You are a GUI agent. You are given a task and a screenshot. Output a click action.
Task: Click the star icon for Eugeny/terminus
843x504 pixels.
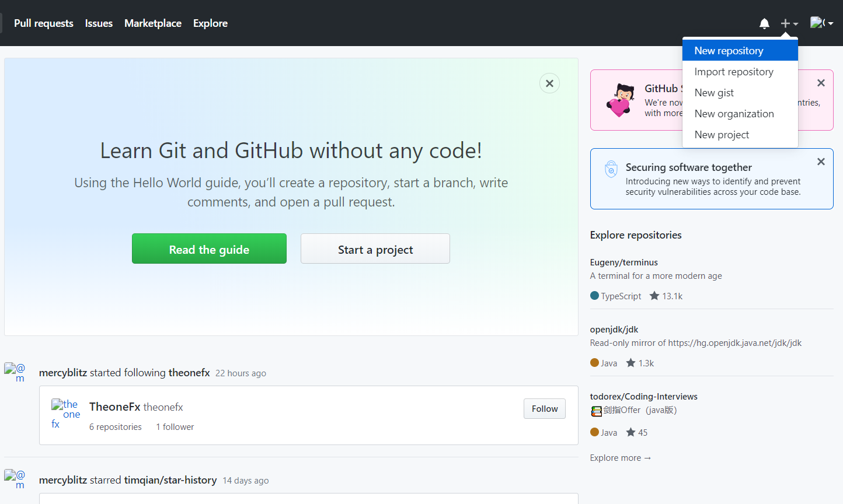[x=654, y=296]
